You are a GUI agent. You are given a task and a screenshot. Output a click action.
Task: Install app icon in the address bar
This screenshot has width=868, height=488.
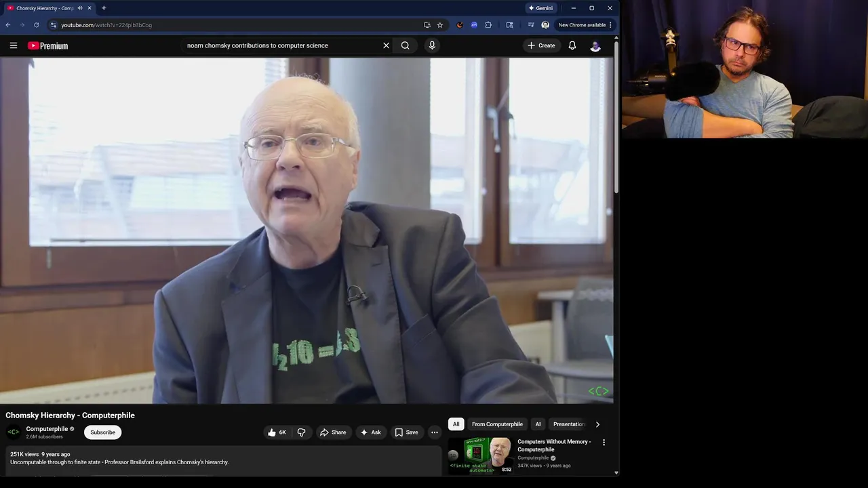[x=427, y=25]
